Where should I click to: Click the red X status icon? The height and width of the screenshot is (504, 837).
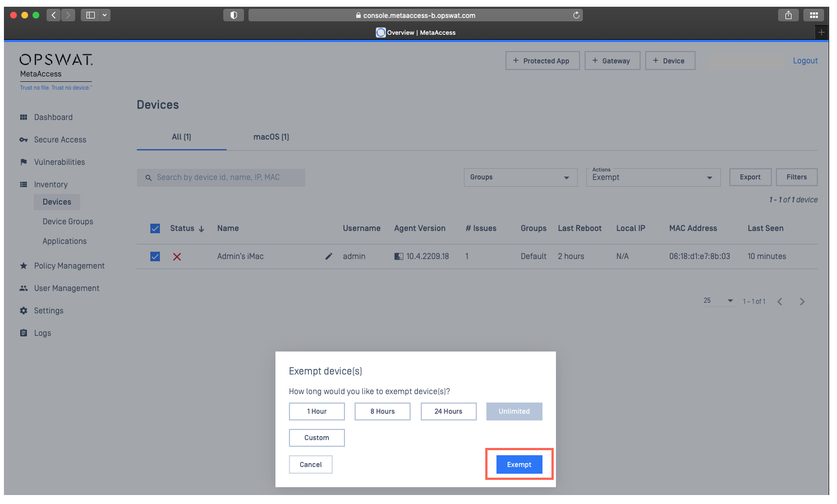(177, 257)
